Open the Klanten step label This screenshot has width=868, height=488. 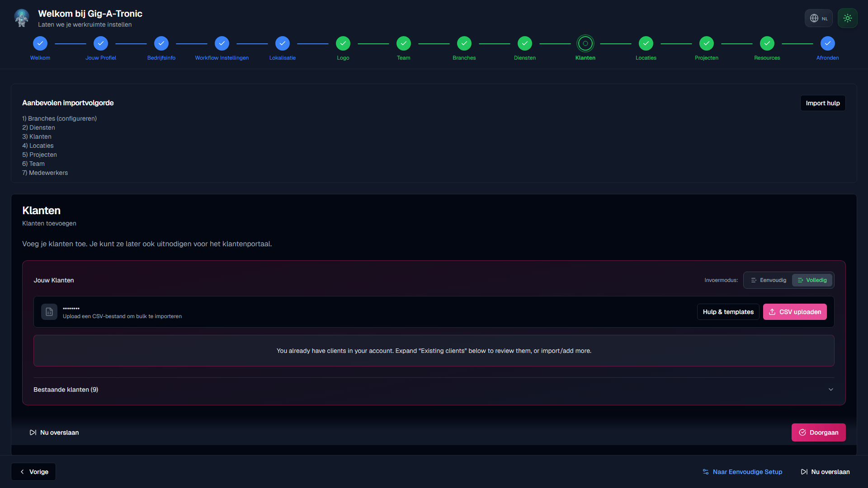(x=585, y=58)
